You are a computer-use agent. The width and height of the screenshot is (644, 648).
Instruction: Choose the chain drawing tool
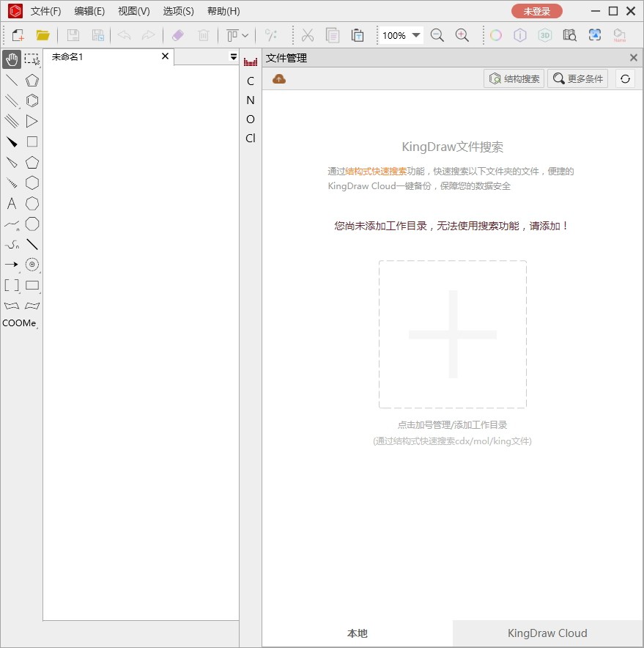12,224
